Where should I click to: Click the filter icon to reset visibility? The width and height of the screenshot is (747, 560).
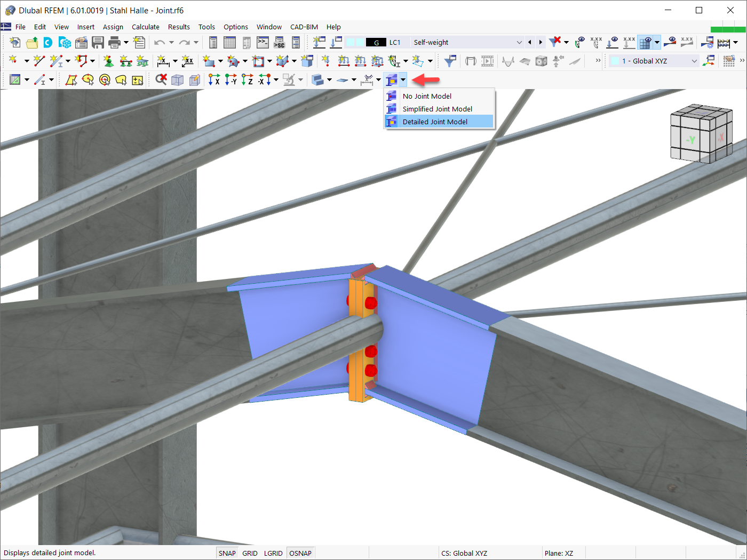tap(554, 42)
